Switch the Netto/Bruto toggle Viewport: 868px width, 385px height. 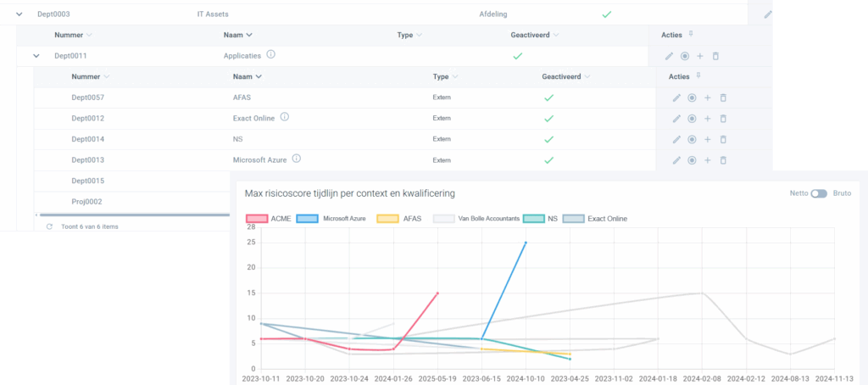pyautogui.click(x=819, y=193)
